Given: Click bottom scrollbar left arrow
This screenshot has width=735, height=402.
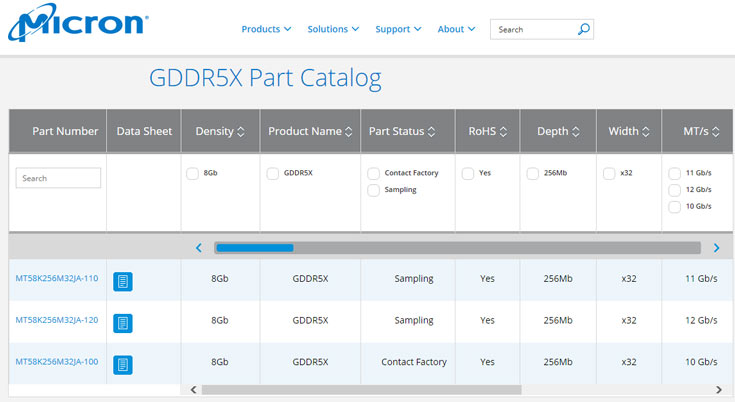Looking at the screenshot, I should click(194, 390).
